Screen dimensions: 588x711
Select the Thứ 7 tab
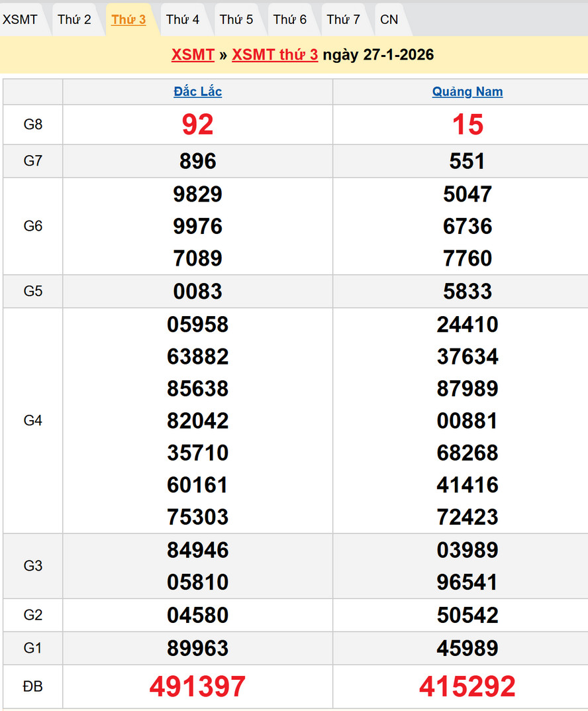click(344, 20)
